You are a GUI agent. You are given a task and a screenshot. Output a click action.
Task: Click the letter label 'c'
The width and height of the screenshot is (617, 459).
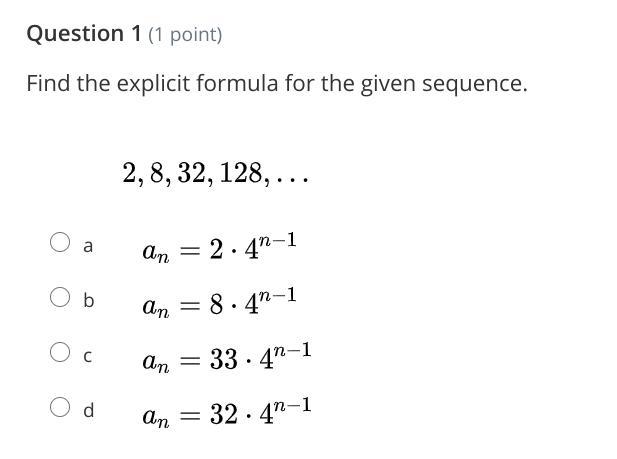pos(88,357)
